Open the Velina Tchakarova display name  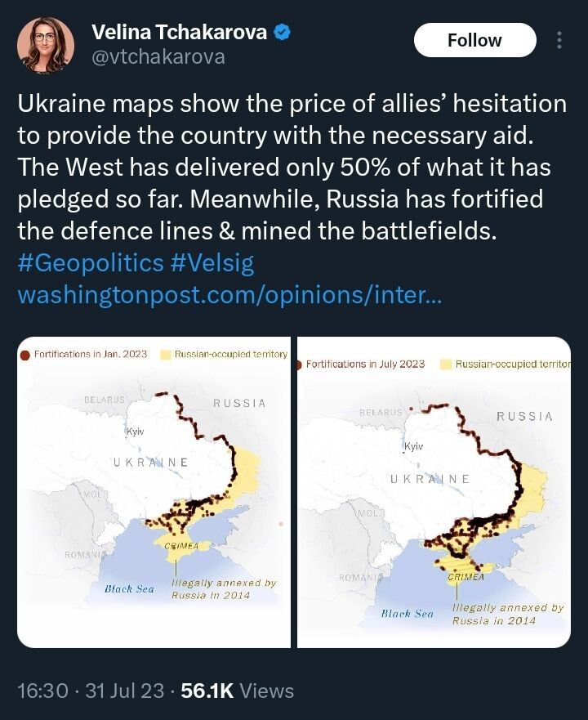179,33
